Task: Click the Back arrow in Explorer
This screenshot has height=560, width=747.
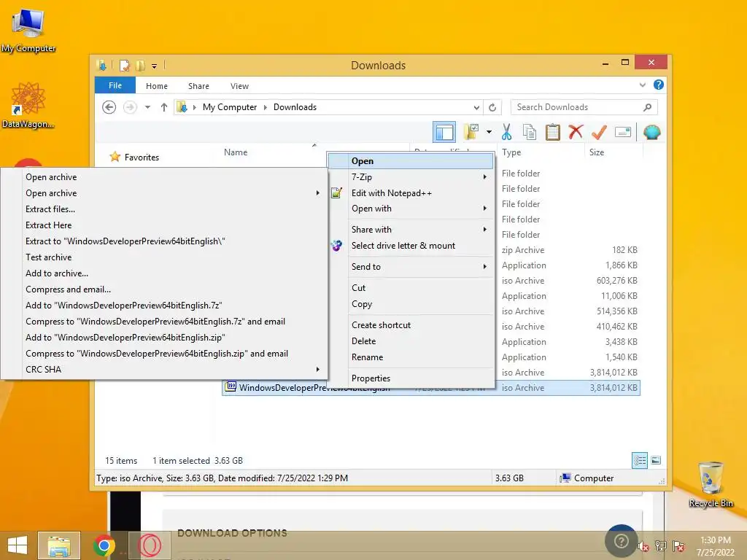Action: click(x=109, y=107)
